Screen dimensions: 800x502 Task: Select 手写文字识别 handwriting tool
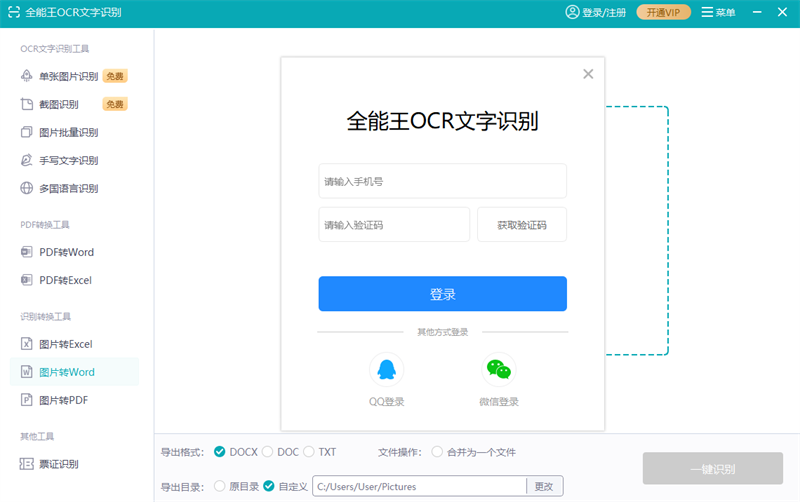pyautogui.click(x=68, y=160)
